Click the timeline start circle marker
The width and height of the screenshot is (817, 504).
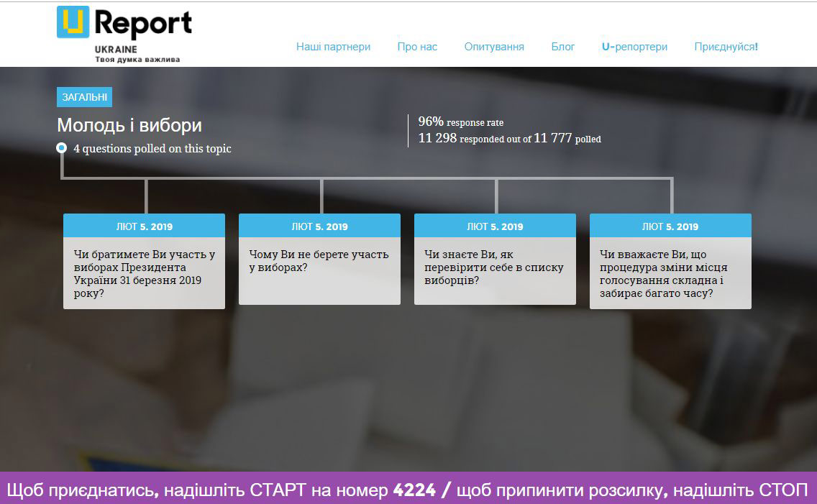tap(62, 148)
